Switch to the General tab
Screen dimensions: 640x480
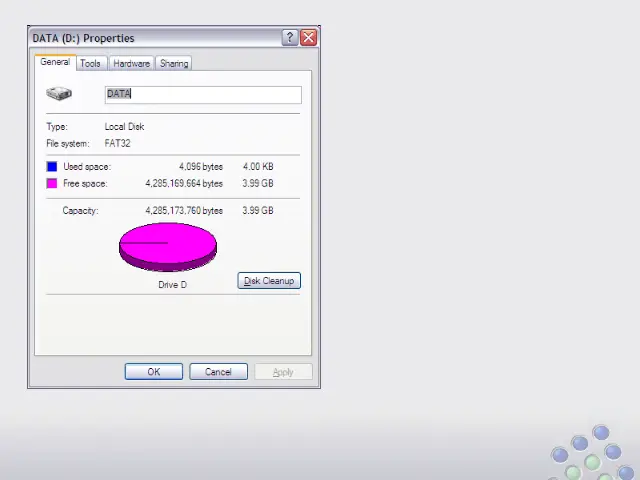pos(55,62)
